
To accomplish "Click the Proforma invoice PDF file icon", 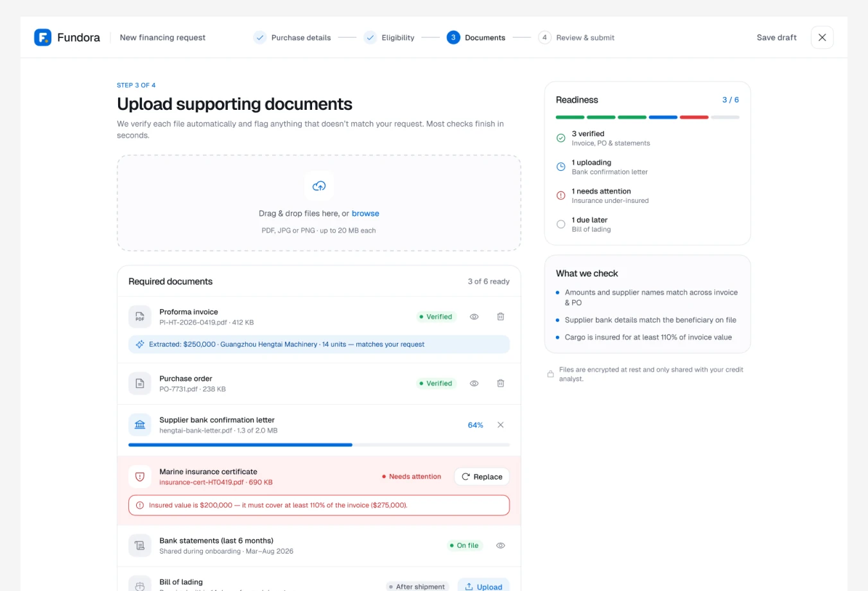I will [140, 317].
